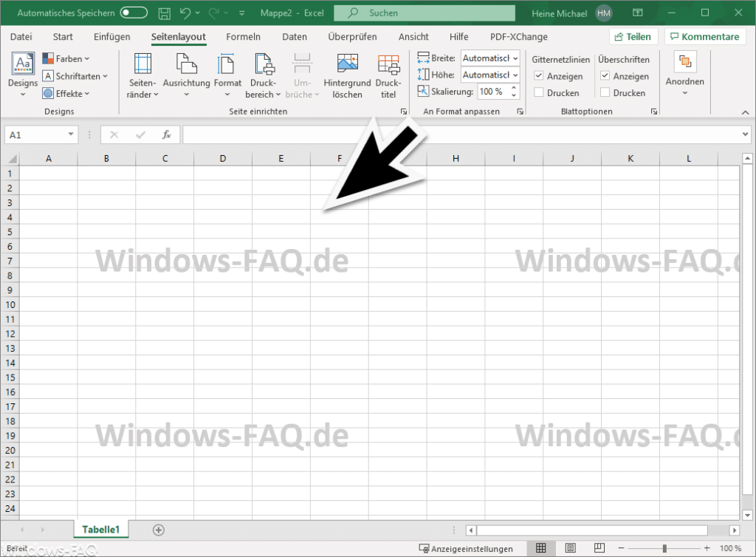This screenshot has height=557, width=756.
Task: Zoom in with the plus button
Action: coord(707,548)
